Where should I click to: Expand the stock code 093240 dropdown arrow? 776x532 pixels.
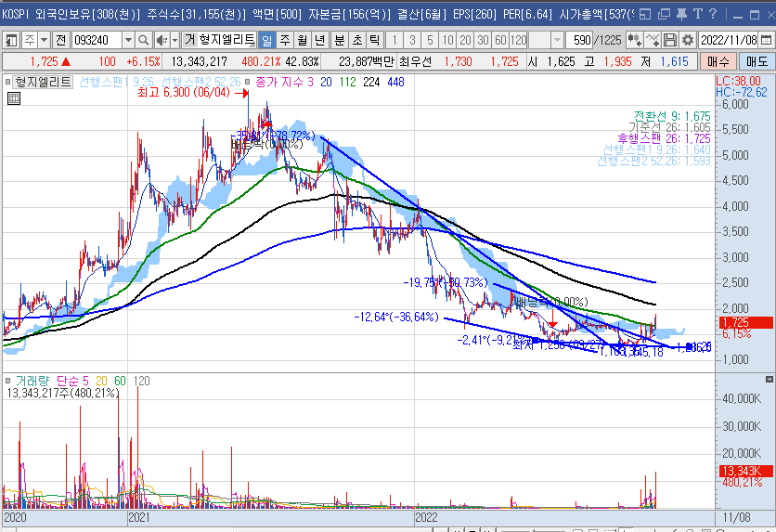pyautogui.click(x=128, y=40)
